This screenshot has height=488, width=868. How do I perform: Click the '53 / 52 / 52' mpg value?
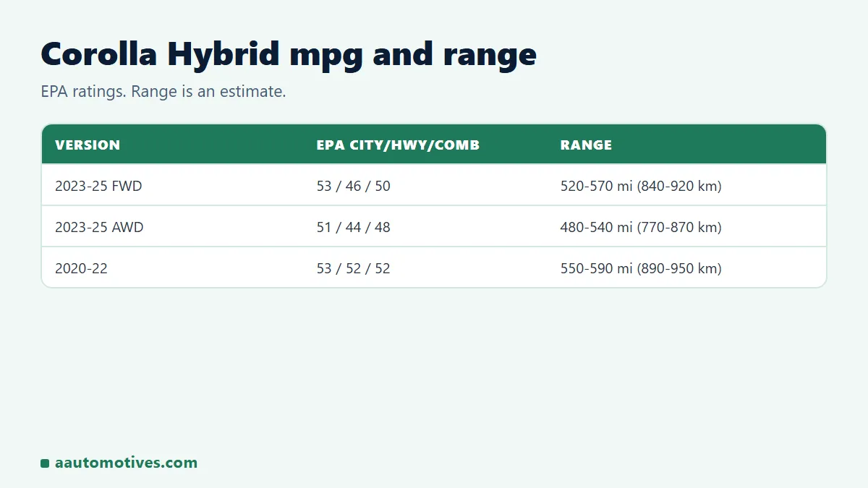click(353, 268)
